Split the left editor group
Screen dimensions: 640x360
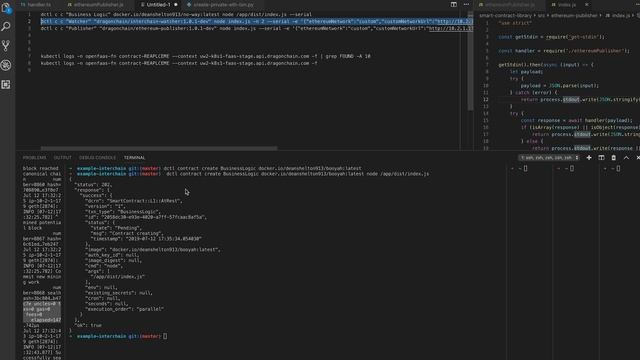(x=453, y=4)
